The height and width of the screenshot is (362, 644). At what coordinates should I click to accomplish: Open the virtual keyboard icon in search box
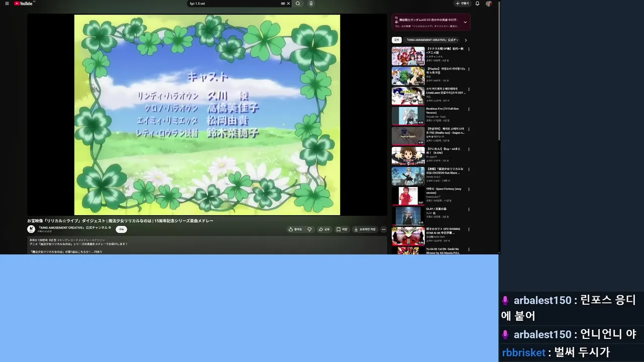[x=283, y=4]
